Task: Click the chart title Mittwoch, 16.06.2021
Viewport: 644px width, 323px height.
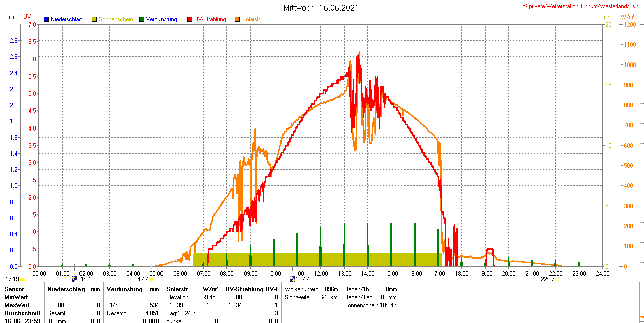Action: 321,8
